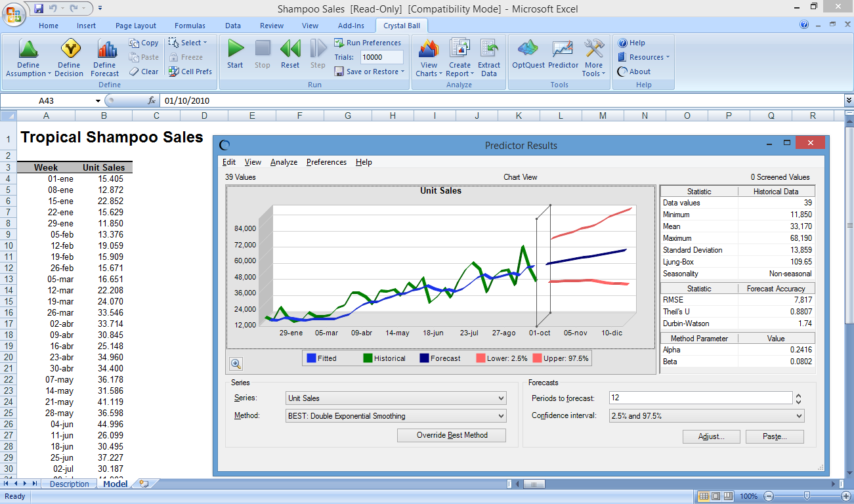Open Analyze menu in Predictor Results
854x504 pixels.
[284, 162]
